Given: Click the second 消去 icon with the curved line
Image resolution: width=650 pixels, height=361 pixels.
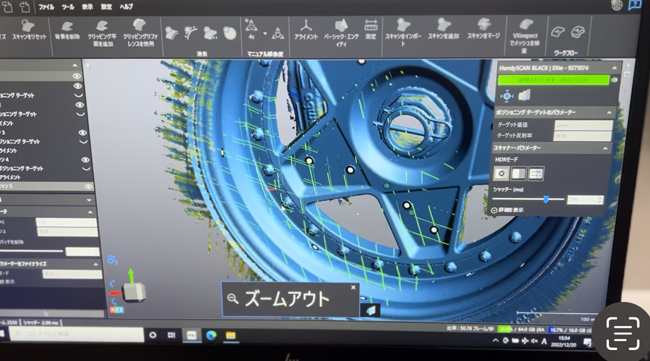Looking at the screenshot, I should click(191, 33).
